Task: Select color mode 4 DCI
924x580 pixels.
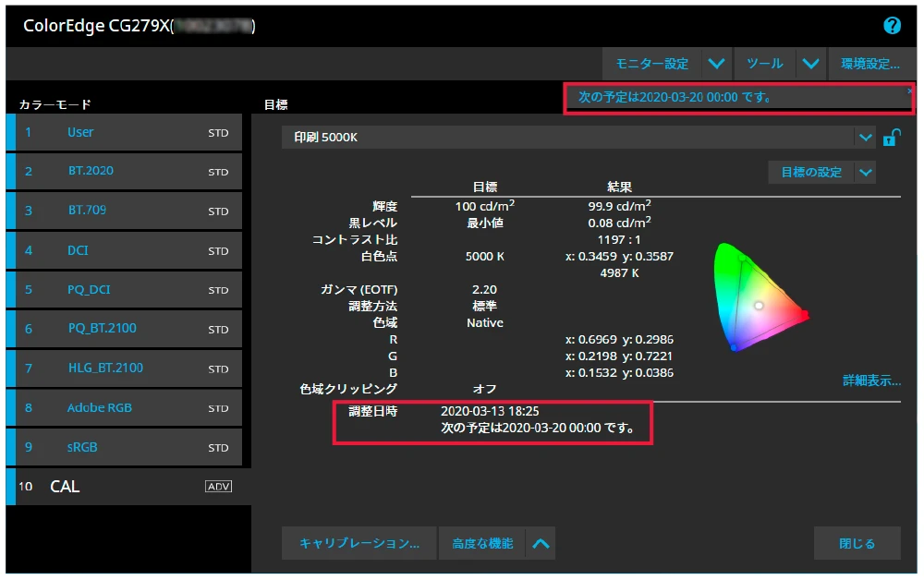Action: pos(125,250)
